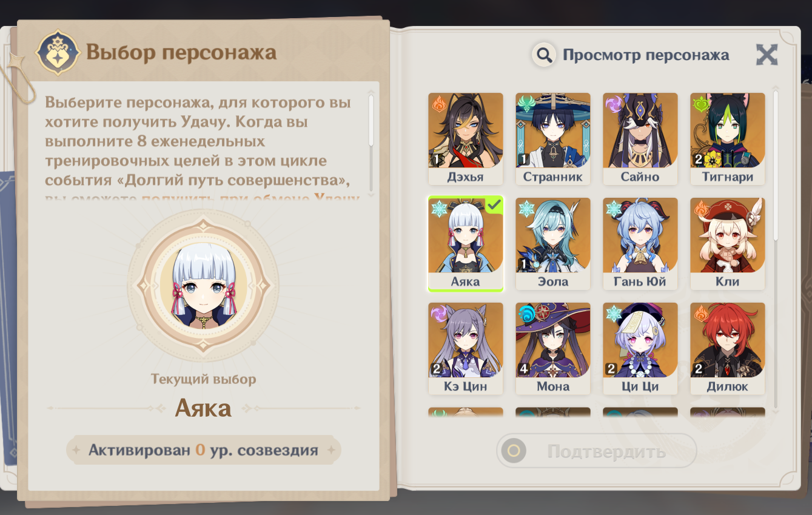
Task: Select Keqing (Кэ Цин) character card
Action: click(465, 349)
